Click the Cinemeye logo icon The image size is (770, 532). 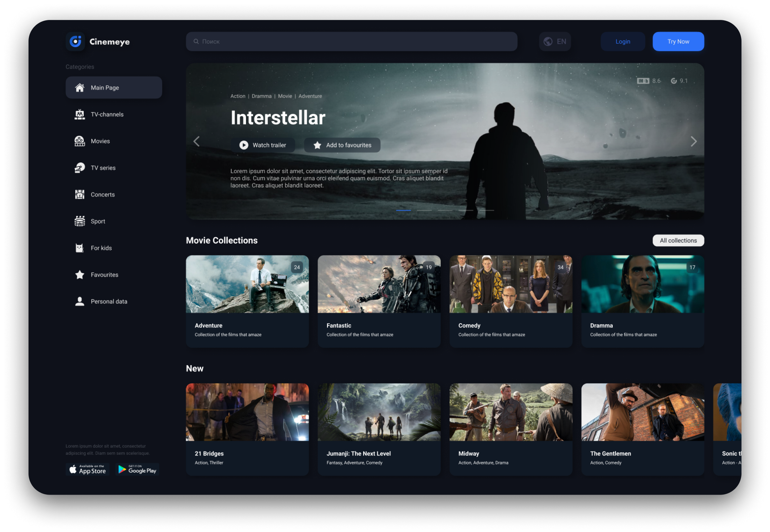[x=75, y=42]
